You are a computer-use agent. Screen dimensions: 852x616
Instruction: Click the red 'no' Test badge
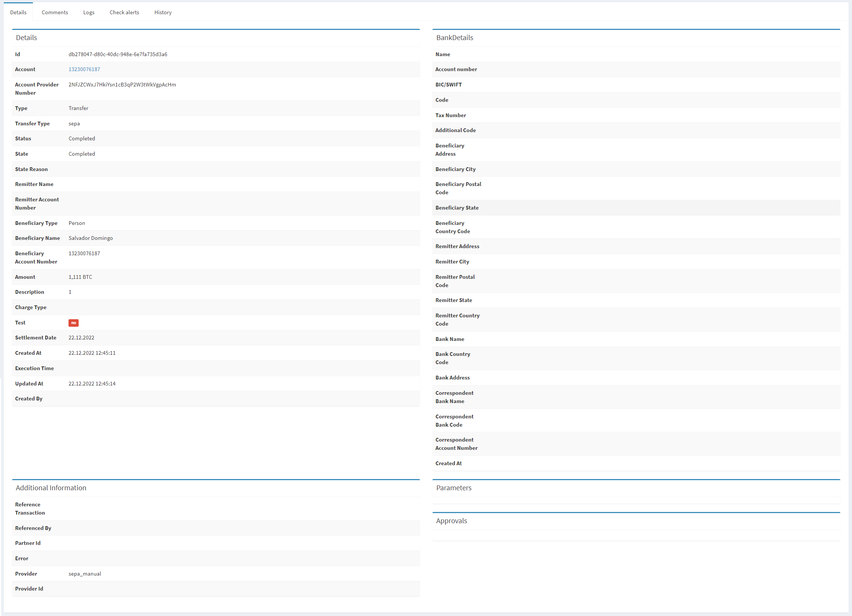tap(74, 323)
